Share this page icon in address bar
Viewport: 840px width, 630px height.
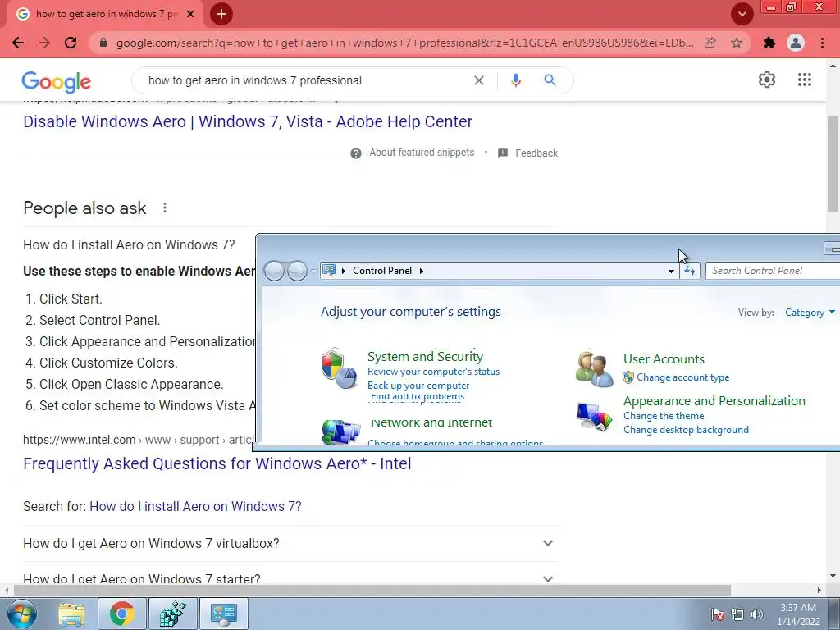click(x=710, y=43)
